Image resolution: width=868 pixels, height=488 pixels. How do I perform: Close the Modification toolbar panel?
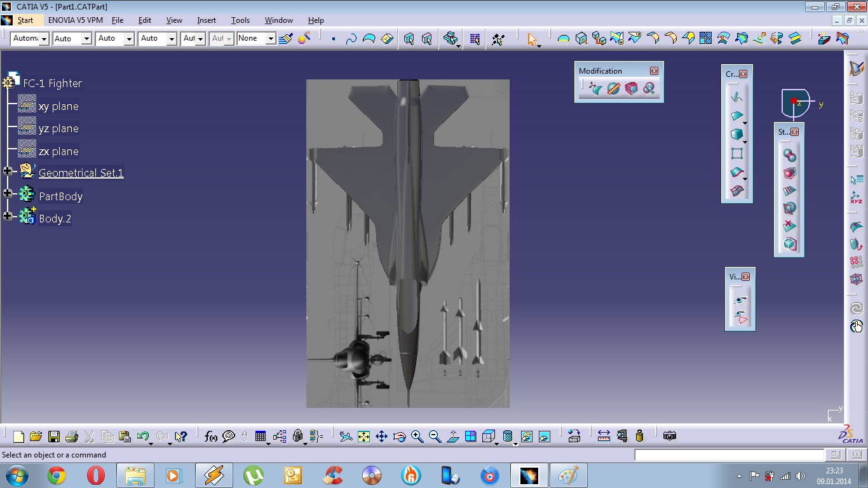click(654, 71)
